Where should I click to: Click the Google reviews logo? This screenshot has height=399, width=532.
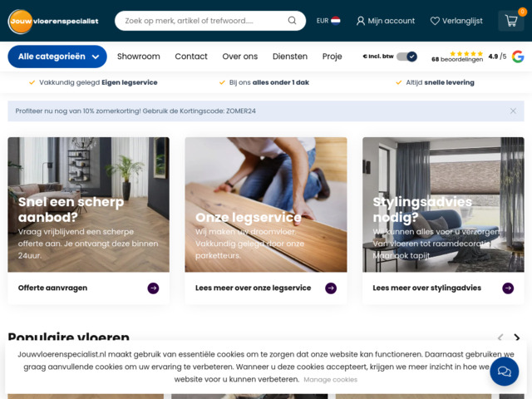tap(518, 57)
